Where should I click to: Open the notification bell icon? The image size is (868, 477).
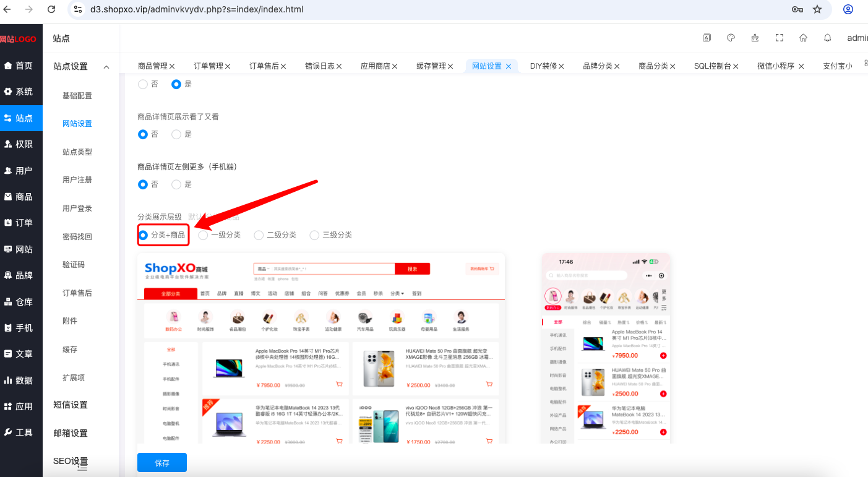point(828,38)
